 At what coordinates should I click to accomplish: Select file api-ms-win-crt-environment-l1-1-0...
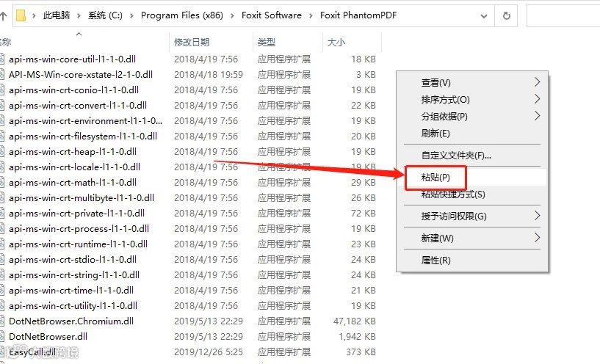tap(85, 121)
